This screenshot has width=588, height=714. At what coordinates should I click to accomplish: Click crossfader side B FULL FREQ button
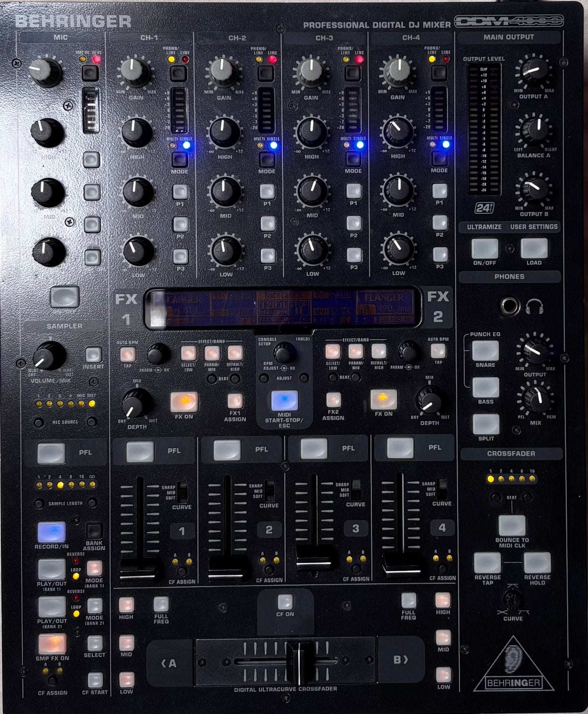pos(408,601)
